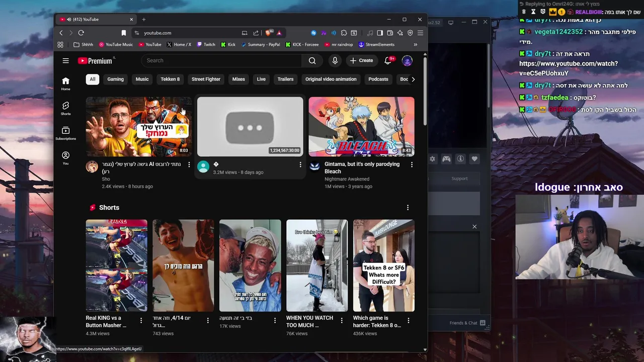Open options menu for the Sho channel video
This screenshot has height=362, width=644.
coord(189,164)
